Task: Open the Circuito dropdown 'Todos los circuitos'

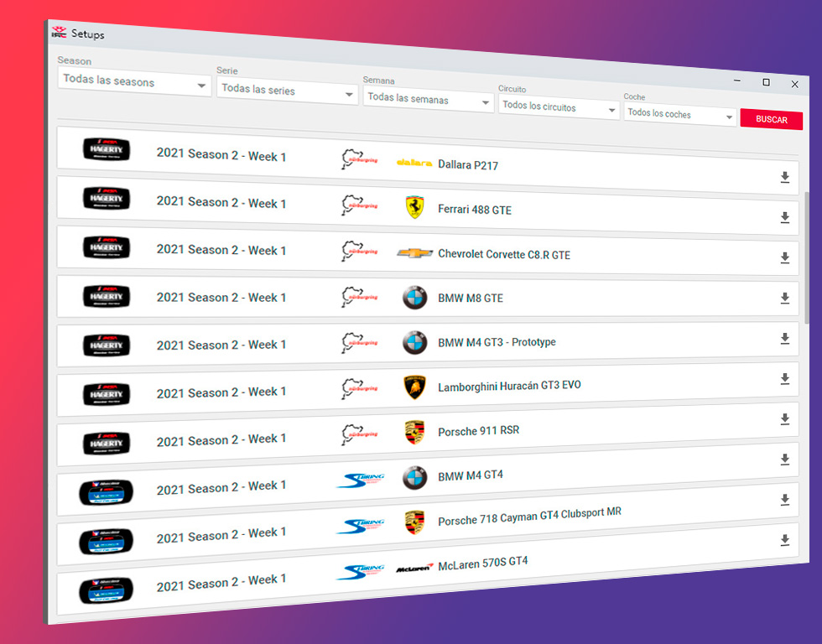Action: pyautogui.click(x=559, y=107)
